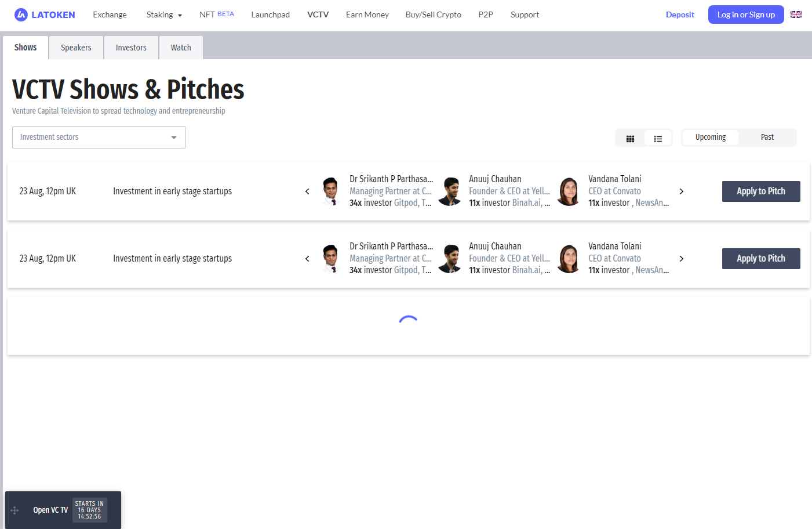
Task: Show next speakers in second show row
Action: pos(682,259)
